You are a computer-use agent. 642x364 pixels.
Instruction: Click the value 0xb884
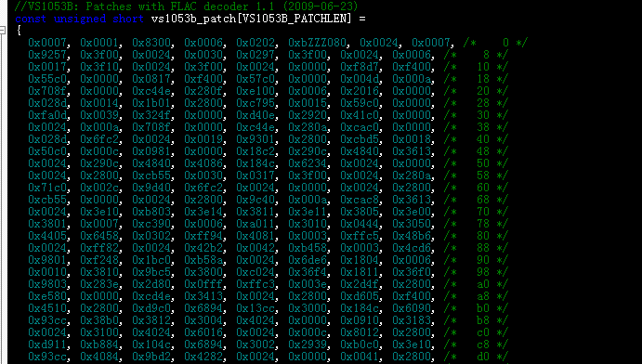99,344
